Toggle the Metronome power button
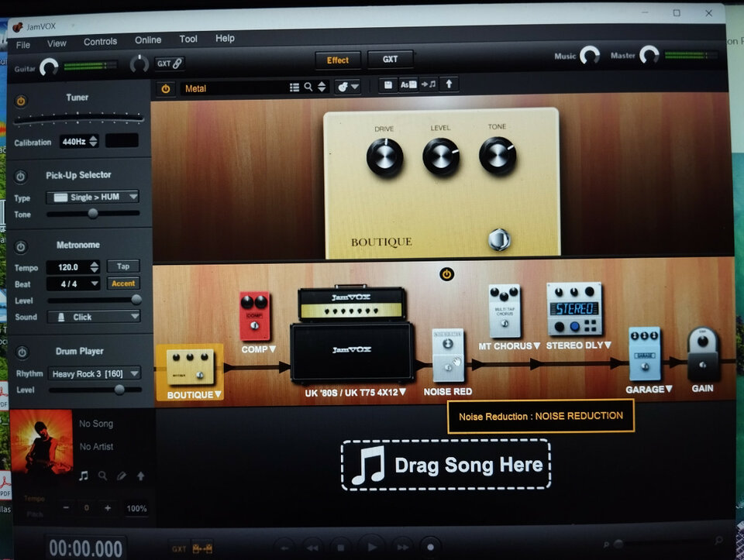The height and width of the screenshot is (560, 744). pyautogui.click(x=21, y=247)
